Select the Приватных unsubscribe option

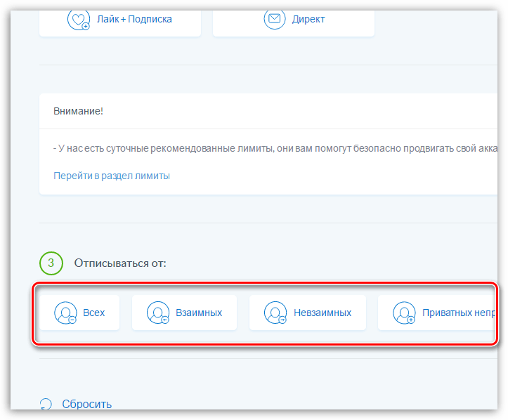tap(437, 313)
